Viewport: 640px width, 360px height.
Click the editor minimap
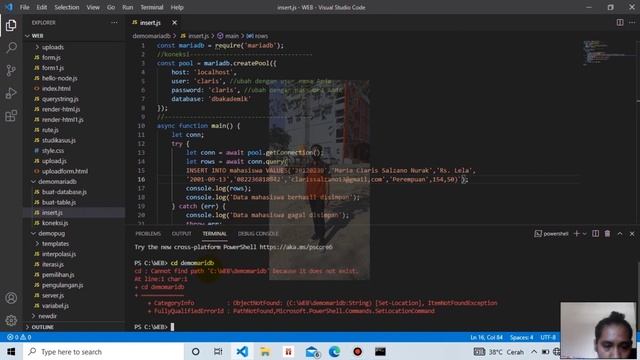(607, 53)
